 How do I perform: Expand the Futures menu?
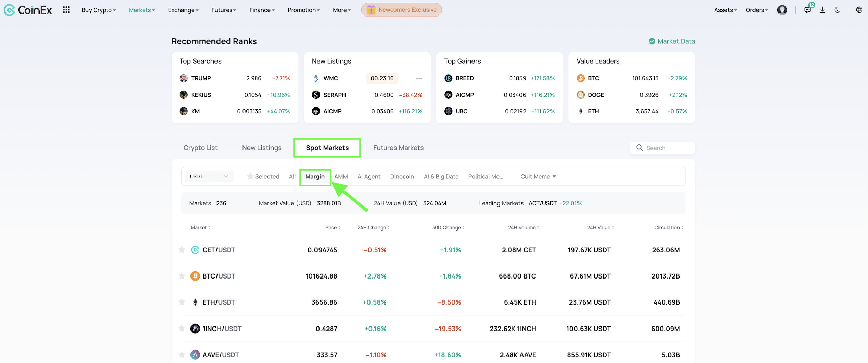(224, 10)
